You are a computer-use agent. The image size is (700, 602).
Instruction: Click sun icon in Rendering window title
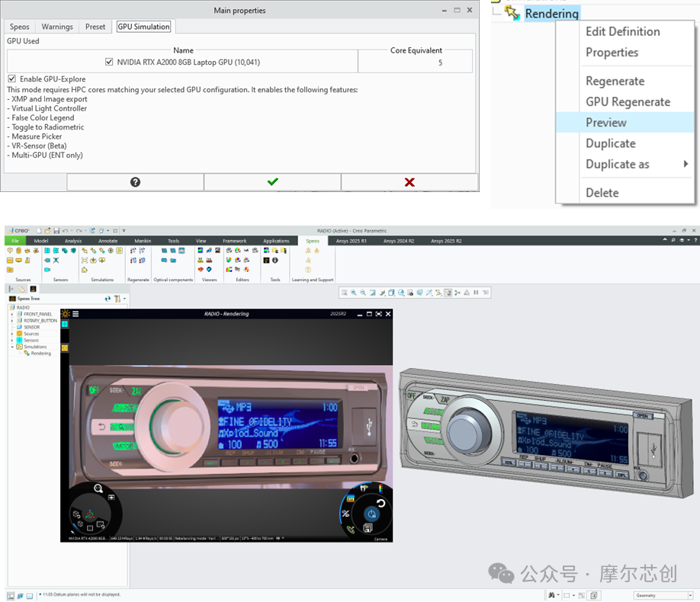pyautogui.click(x=65, y=314)
